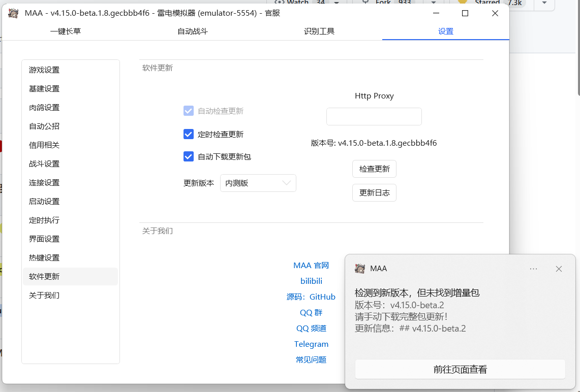
Task: Select 软件更新 in the sidebar
Action: (70, 276)
